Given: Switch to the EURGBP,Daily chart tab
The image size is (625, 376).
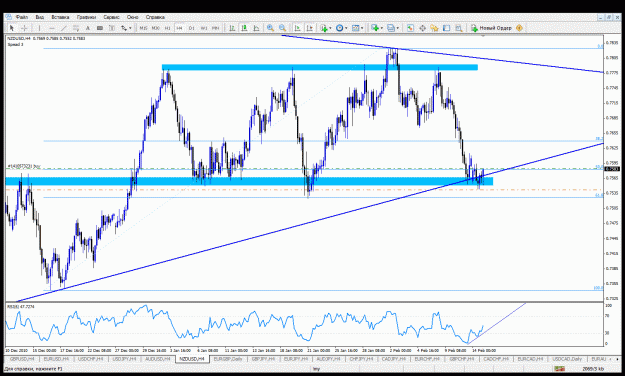Looking at the screenshot, I should 228,359.
